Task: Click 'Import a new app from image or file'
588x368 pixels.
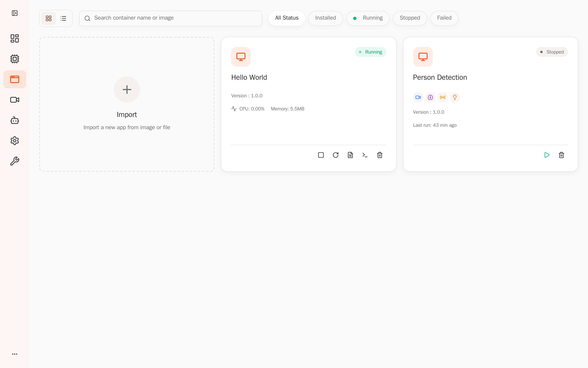Action: coord(127,127)
